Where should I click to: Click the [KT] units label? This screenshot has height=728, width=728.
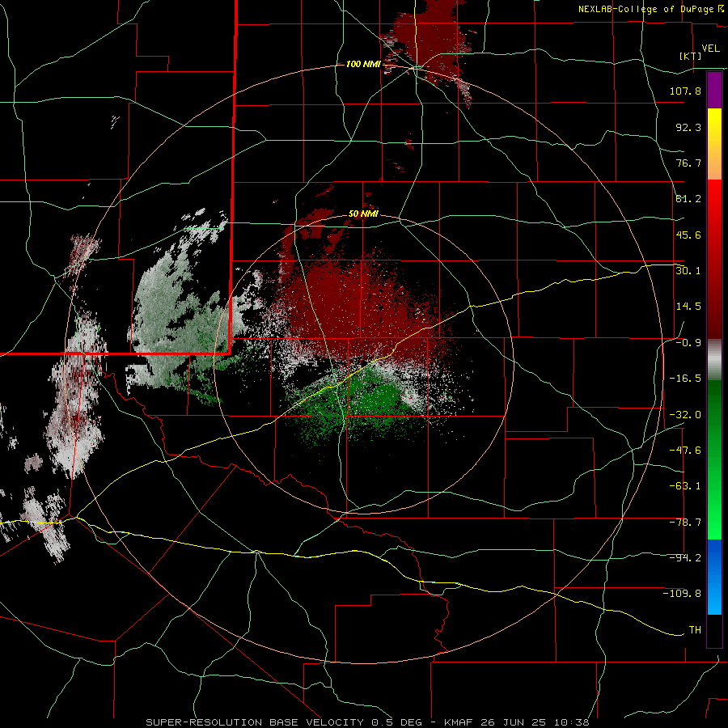point(691,56)
